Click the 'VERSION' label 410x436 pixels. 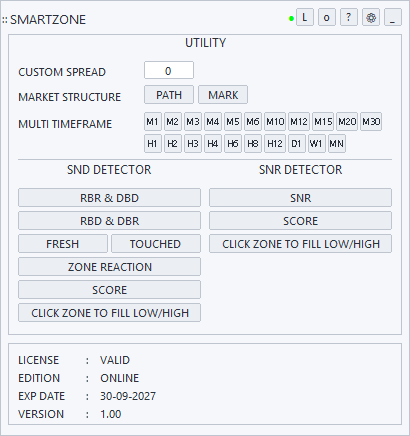coord(41,414)
